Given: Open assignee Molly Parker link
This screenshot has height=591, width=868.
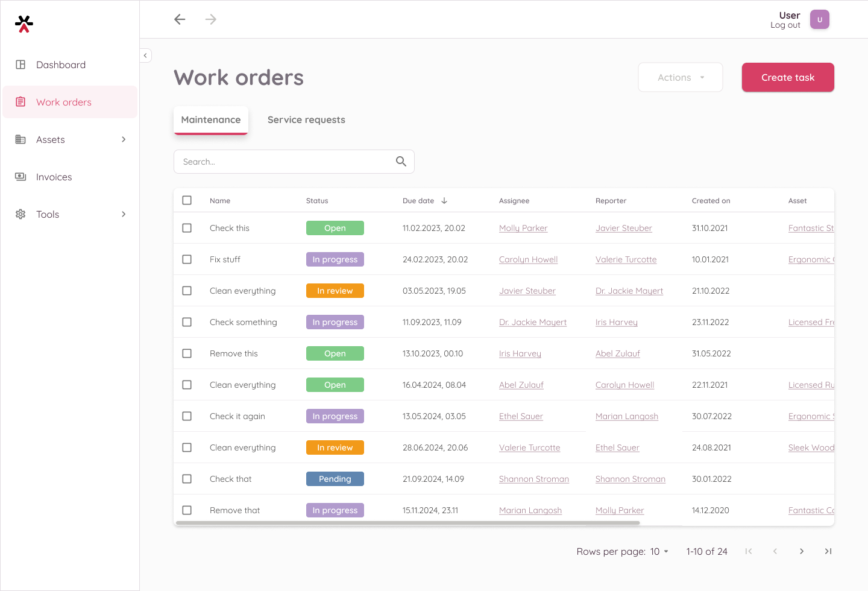Looking at the screenshot, I should (523, 228).
